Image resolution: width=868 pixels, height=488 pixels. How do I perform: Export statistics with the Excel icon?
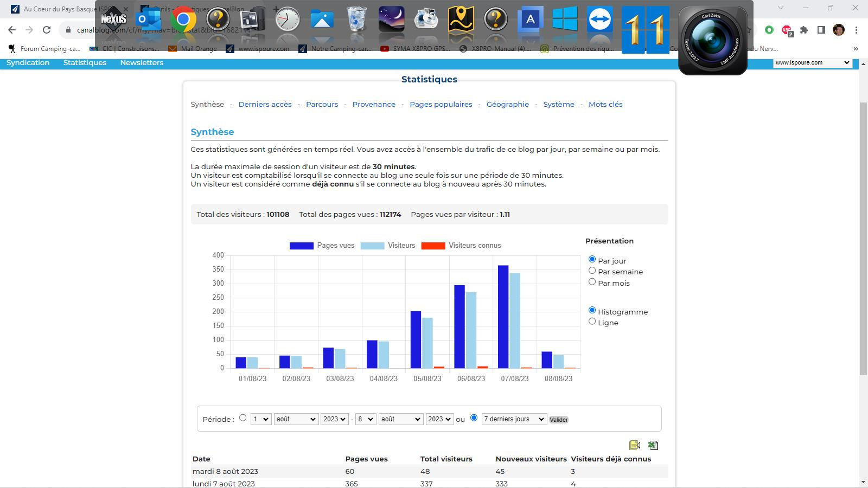(x=653, y=445)
